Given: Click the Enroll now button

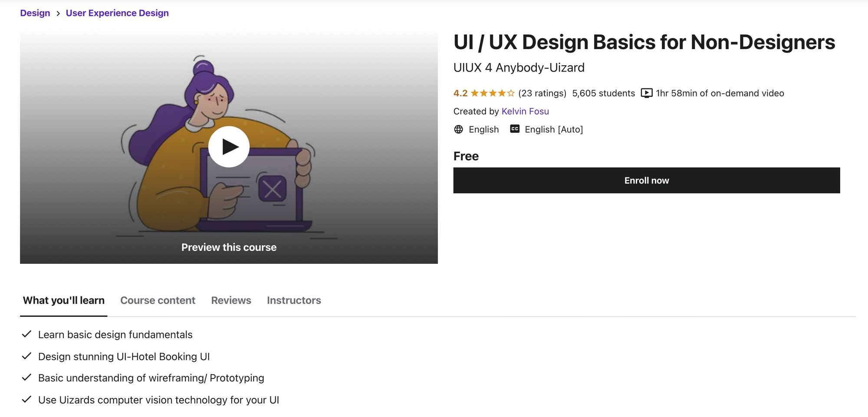Looking at the screenshot, I should click(x=646, y=181).
